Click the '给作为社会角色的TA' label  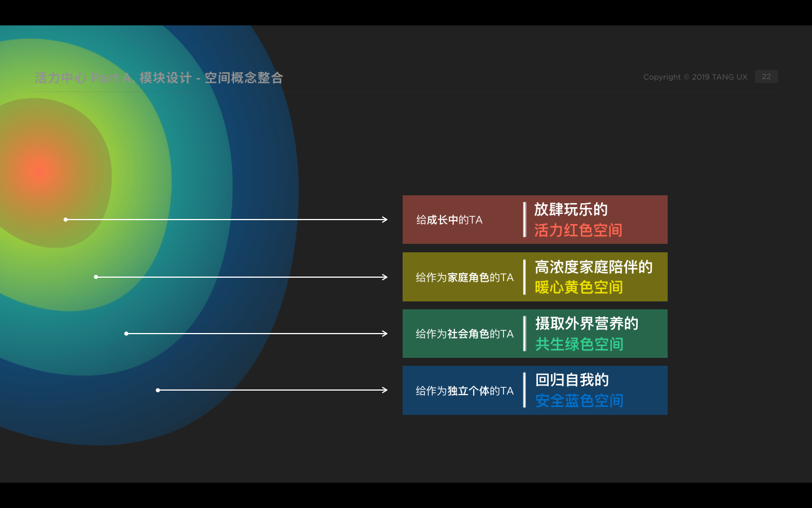(x=465, y=334)
